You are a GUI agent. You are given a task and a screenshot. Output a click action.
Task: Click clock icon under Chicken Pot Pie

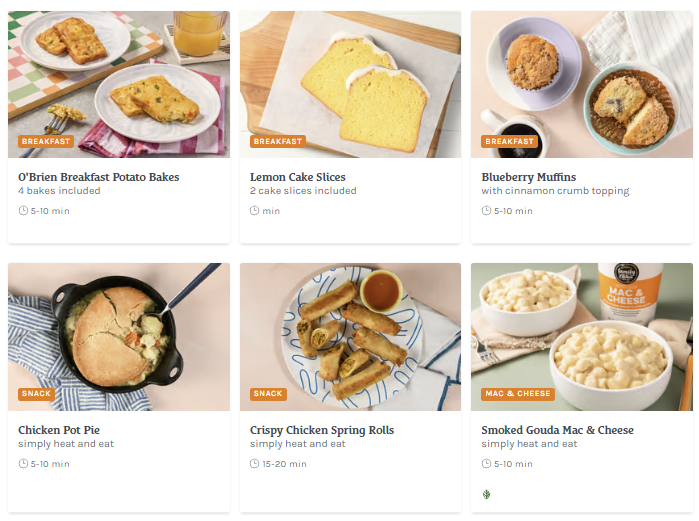(23, 464)
